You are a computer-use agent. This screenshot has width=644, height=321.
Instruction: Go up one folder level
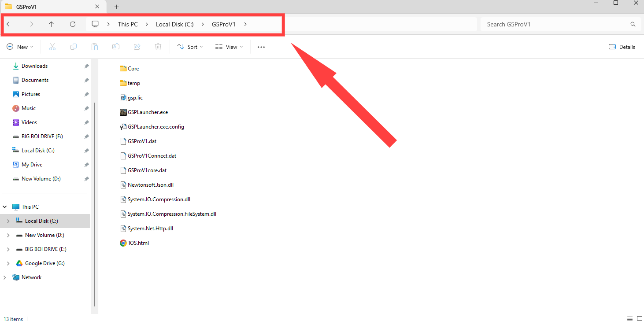tap(52, 24)
